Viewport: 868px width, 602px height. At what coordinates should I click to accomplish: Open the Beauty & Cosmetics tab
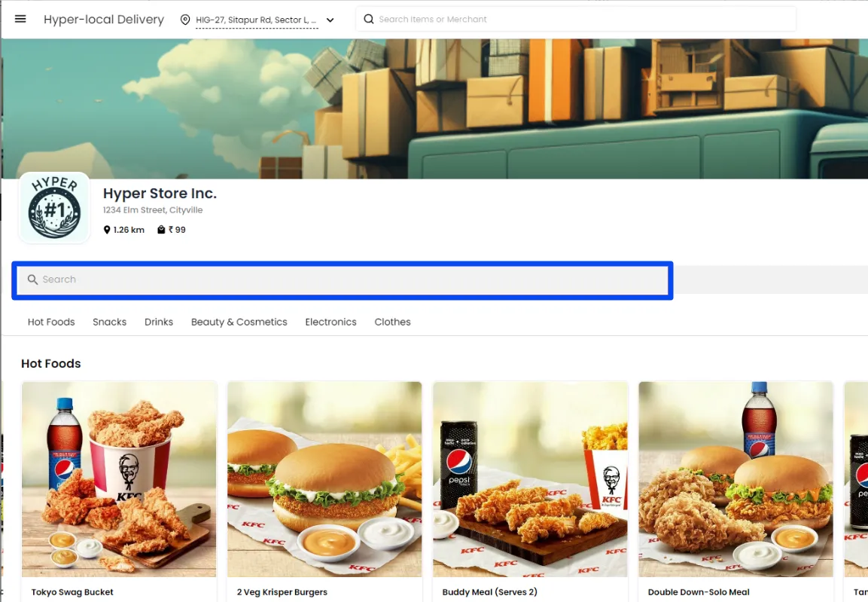point(239,322)
